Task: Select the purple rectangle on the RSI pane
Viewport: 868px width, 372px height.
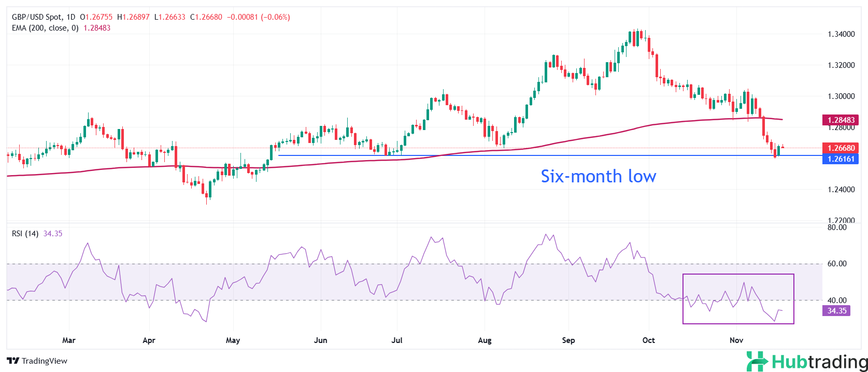Action: 738,275
